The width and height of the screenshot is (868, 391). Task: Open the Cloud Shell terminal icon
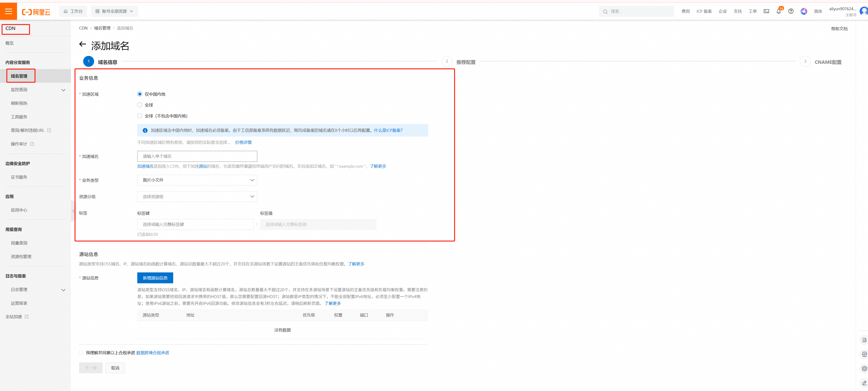(x=766, y=11)
